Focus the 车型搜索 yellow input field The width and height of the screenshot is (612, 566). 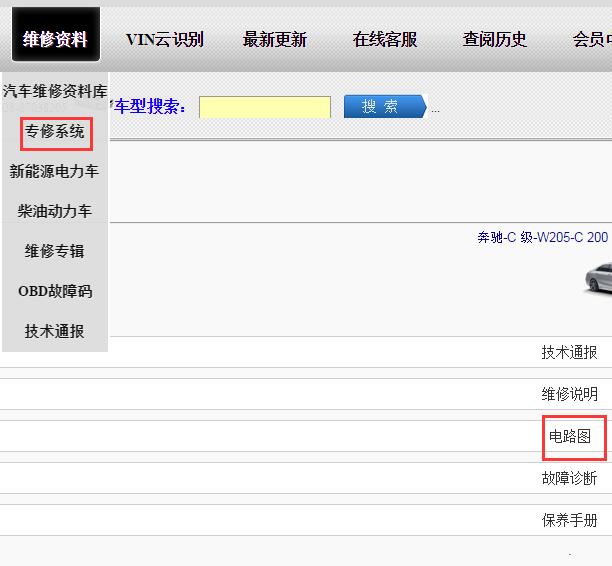(265, 107)
